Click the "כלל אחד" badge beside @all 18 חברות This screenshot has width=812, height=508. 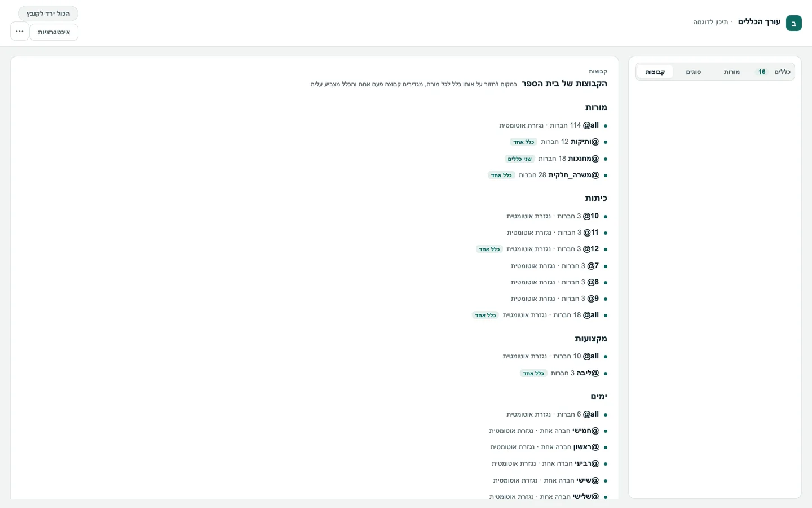coord(486,316)
